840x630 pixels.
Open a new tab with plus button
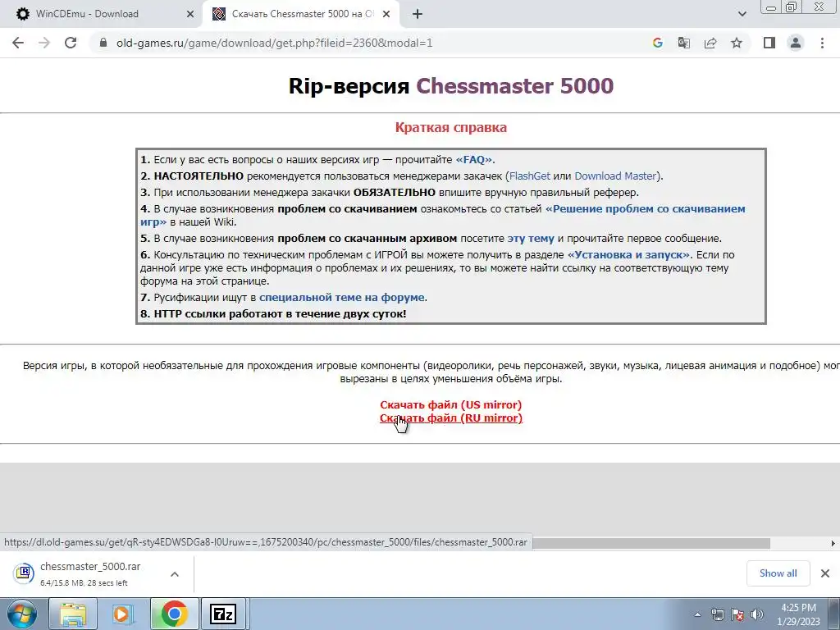click(418, 15)
